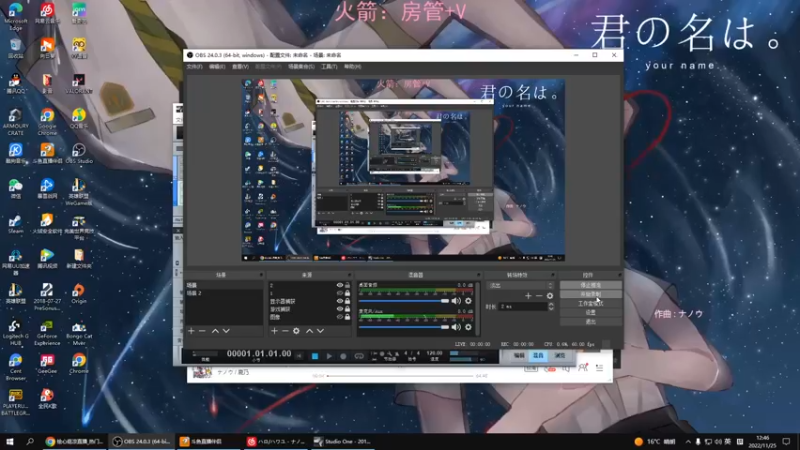
Task: Mute the microphone/Aux speaker icon
Action: click(x=456, y=327)
